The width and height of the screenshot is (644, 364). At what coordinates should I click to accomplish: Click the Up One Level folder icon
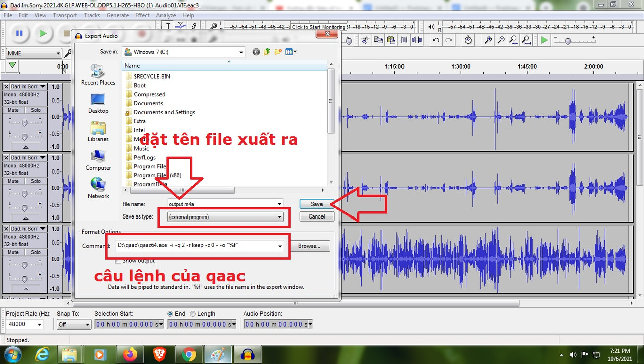click(267, 52)
